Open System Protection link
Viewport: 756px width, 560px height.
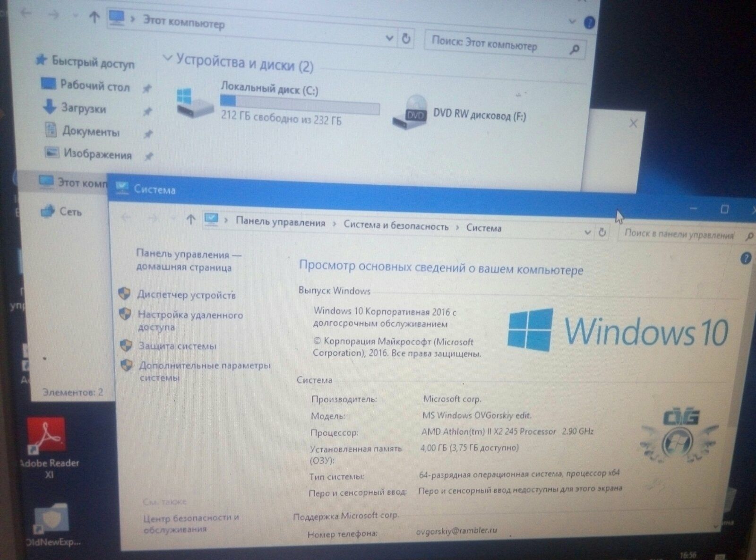coord(177,346)
